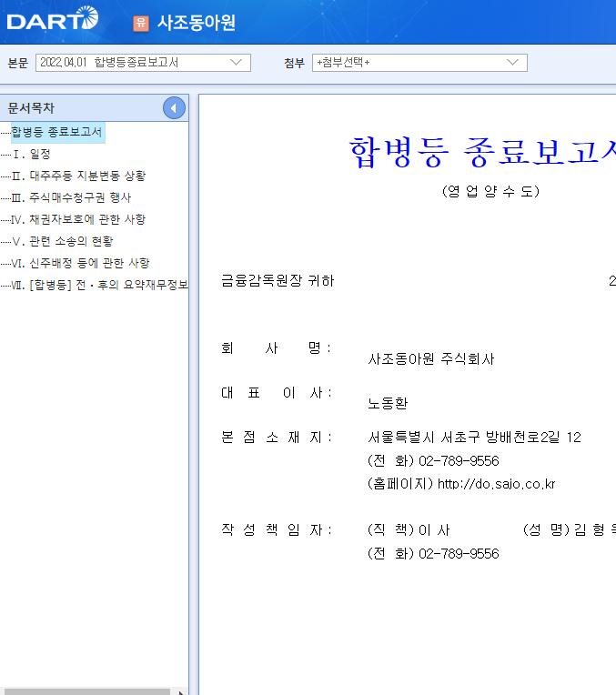Image resolution: width=616 pixels, height=695 pixels.
Task: Click the 문서목차 panel title
Action: pyautogui.click(x=31, y=107)
